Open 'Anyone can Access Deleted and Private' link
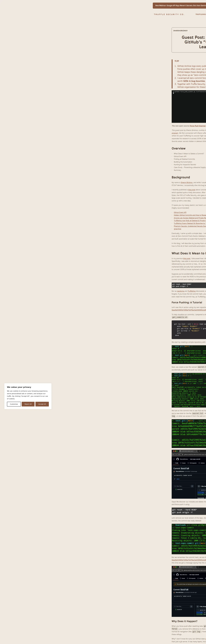 coord(190,218)
